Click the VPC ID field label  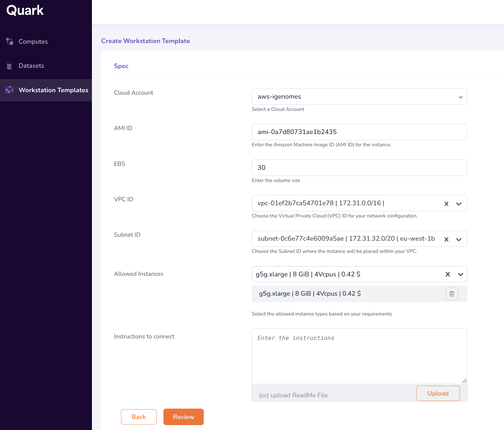123,199
